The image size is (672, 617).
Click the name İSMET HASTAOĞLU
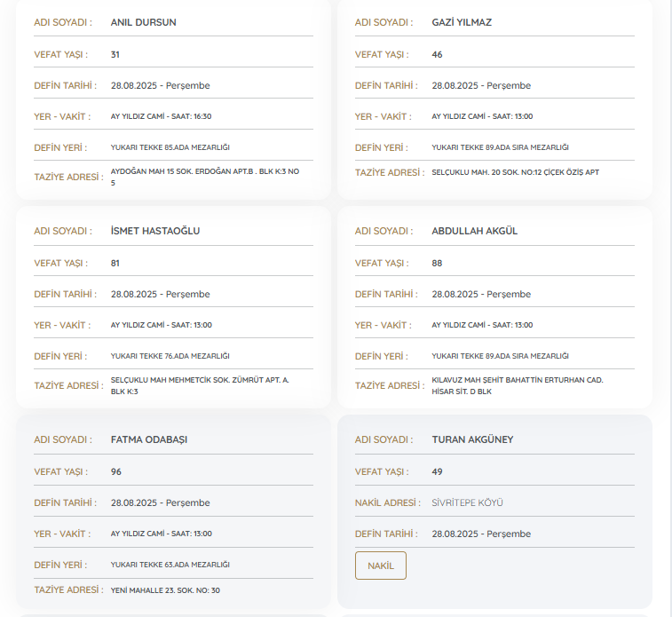tap(155, 231)
